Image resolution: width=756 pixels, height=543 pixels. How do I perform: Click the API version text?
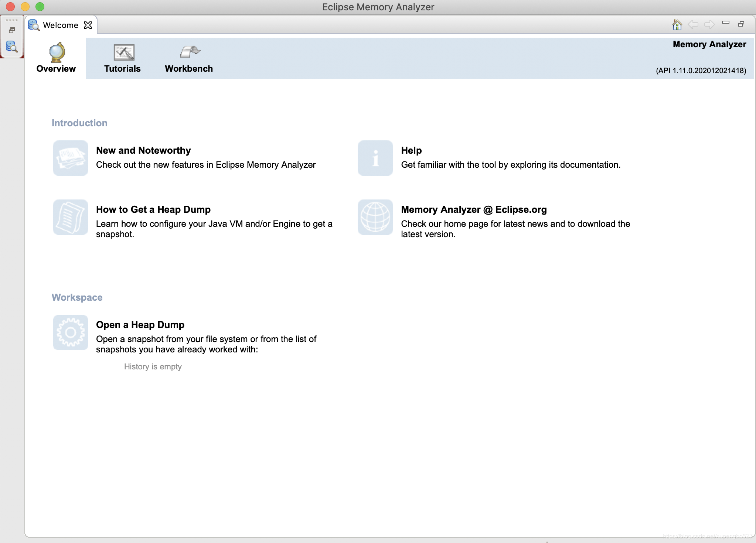pos(701,71)
